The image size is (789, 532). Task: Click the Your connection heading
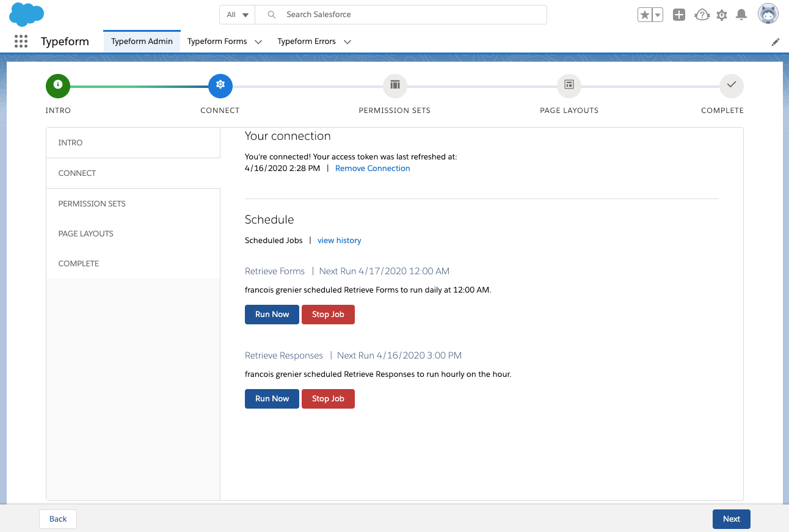288,136
